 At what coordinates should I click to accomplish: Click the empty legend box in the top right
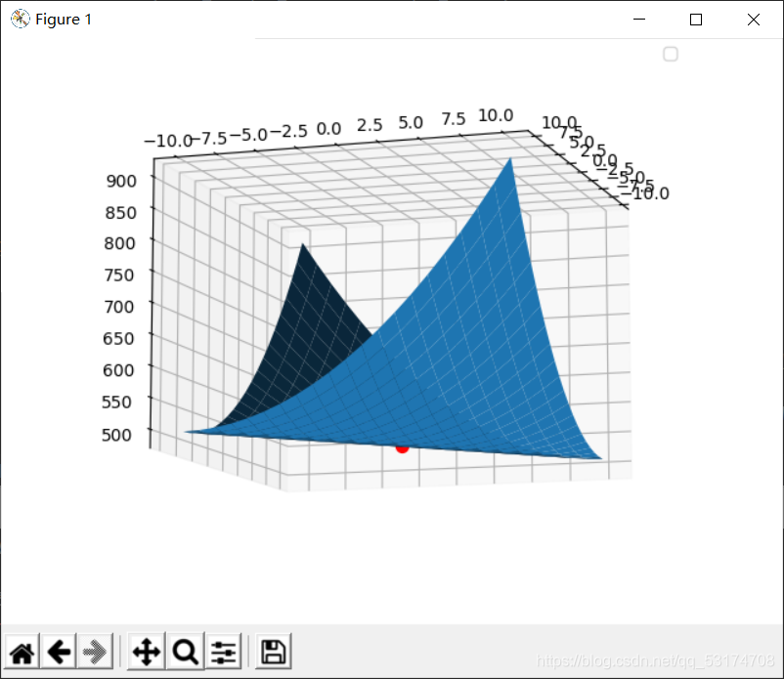pyautogui.click(x=671, y=54)
